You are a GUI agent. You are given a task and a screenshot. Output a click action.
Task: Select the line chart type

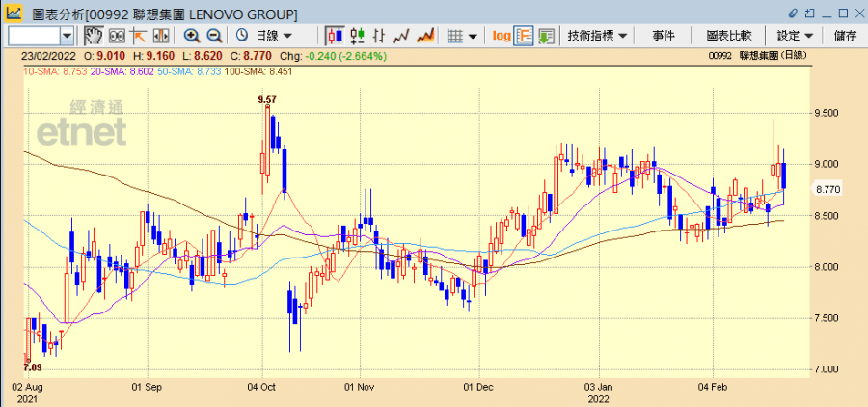pos(401,37)
